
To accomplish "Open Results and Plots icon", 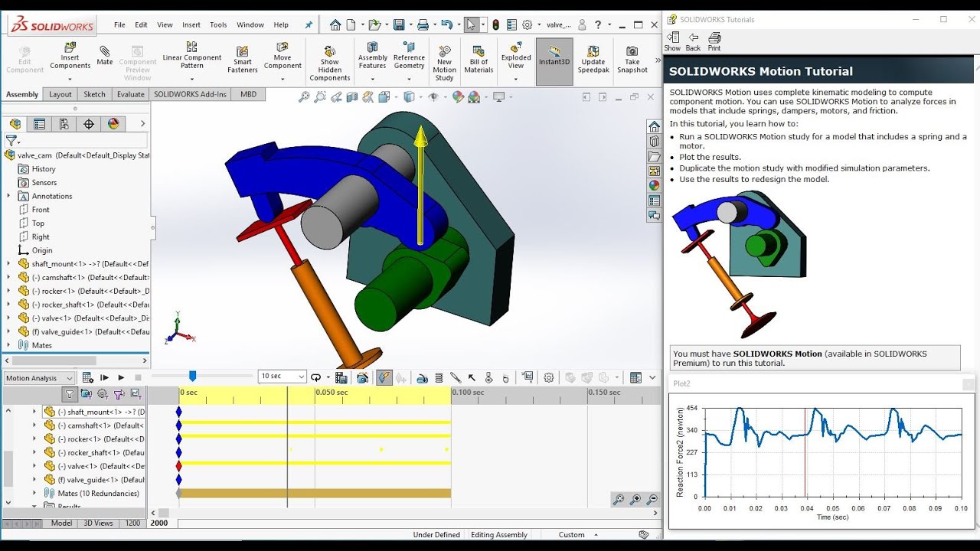I will coord(528,377).
